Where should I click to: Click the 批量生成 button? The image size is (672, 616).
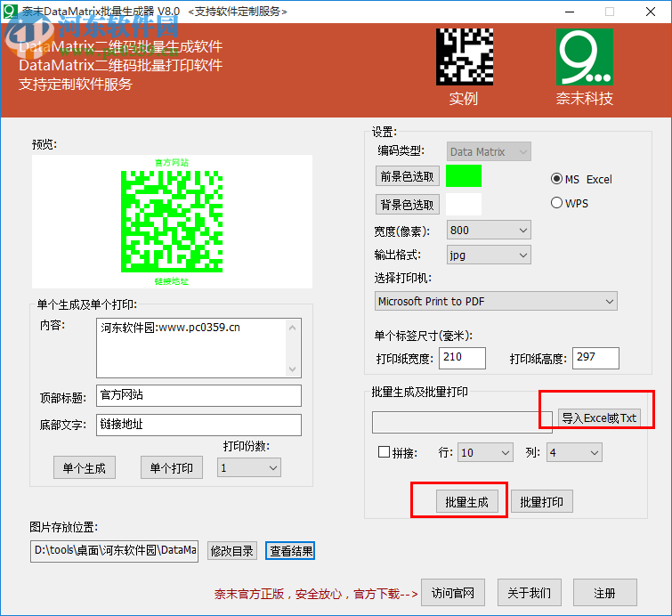[x=467, y=501]
